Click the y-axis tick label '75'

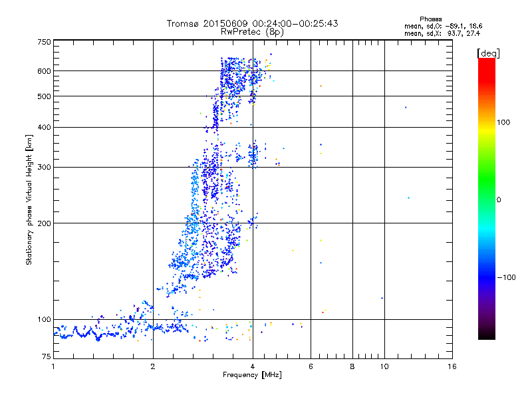pos(46,356)
